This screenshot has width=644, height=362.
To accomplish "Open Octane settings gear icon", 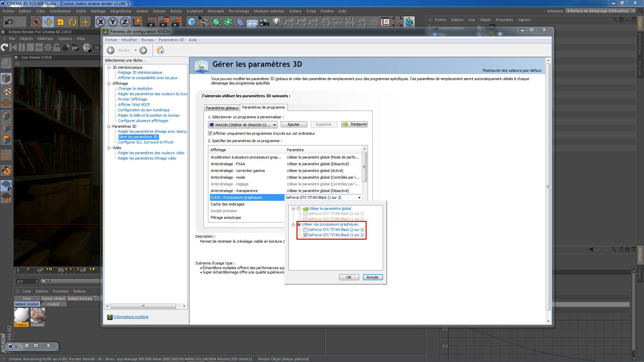I will coord(48,48).
